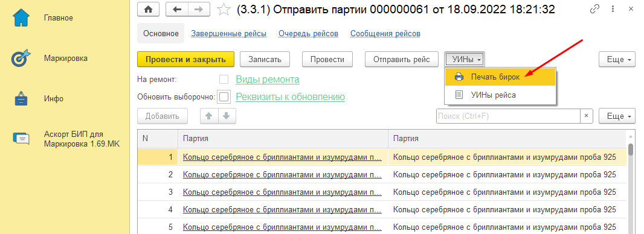Open the Виды ремонта link
Screen dimensions: 644x234
(268, 79)
